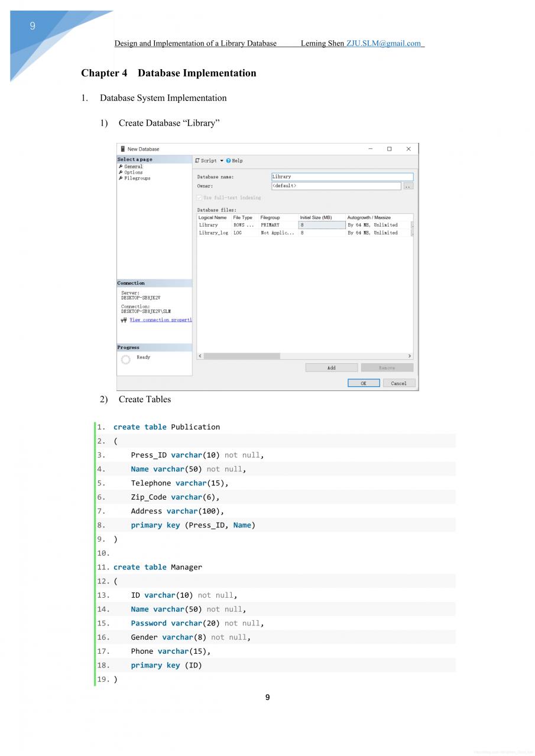This screenshot has width=535, height=756.
Task: Open autogrowth settings button for Library row
Action: 412,225
